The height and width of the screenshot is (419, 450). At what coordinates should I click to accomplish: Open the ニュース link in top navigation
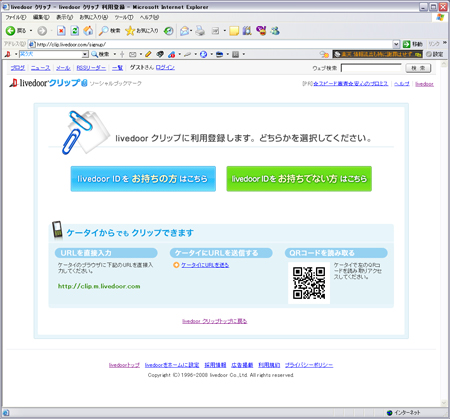pos(40,68)
